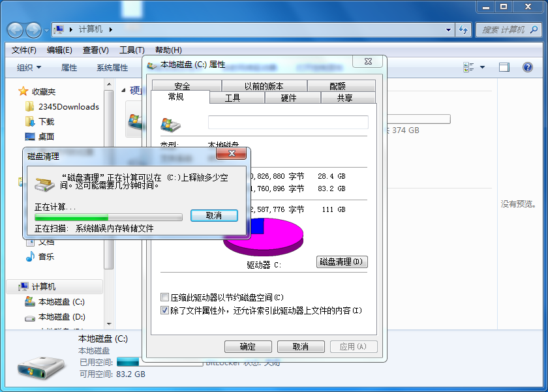The height and width of the screenshot is (392, 548).
Task: Open the 组织 dropdown in toolbar
Action: (x=29, y=67)
